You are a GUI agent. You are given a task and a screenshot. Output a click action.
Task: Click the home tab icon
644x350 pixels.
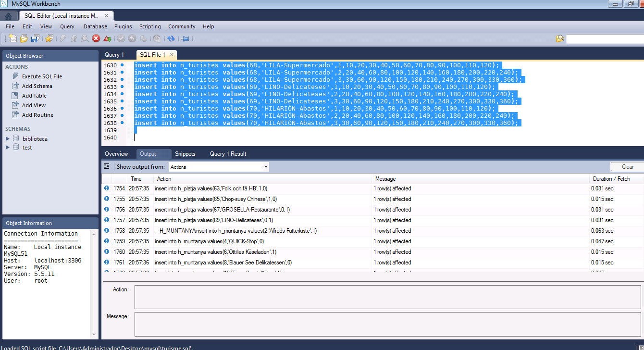[8, 16]
